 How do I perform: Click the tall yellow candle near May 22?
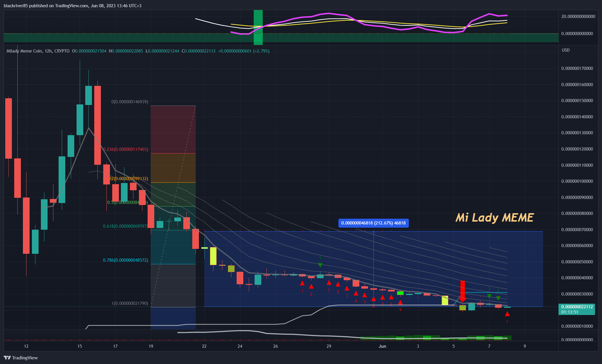click(213, 256)
